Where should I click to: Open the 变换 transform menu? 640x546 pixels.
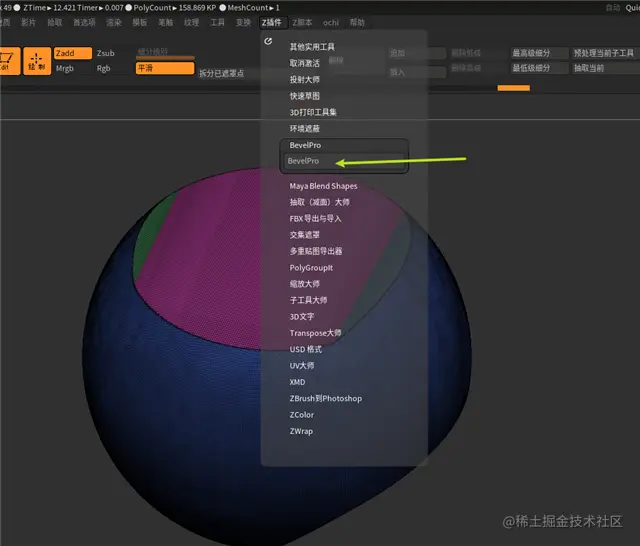[243, 22]
